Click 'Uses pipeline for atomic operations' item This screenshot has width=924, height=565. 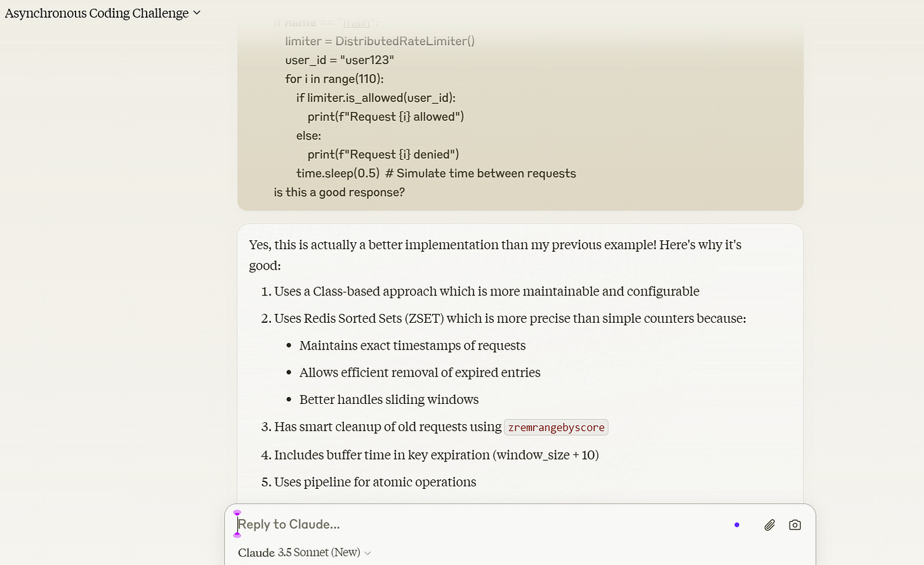[x=375, y=482]
